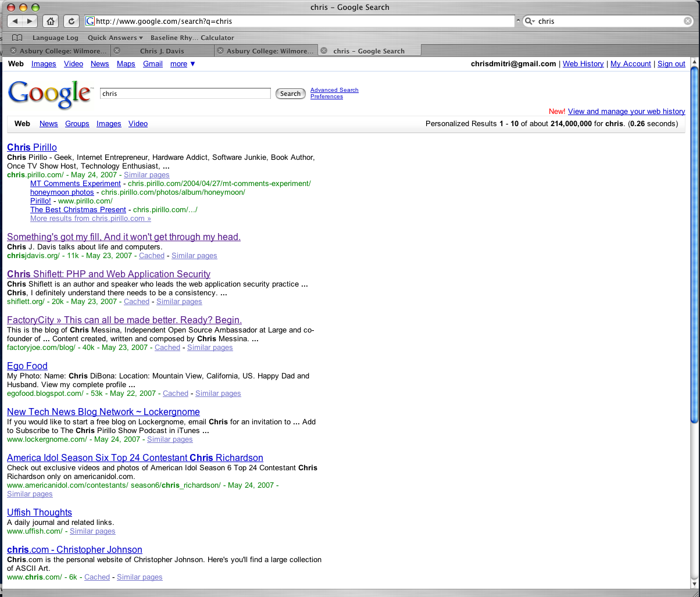Close the second Asbury College tab
The image size is (700, 597).
point(220,51)
